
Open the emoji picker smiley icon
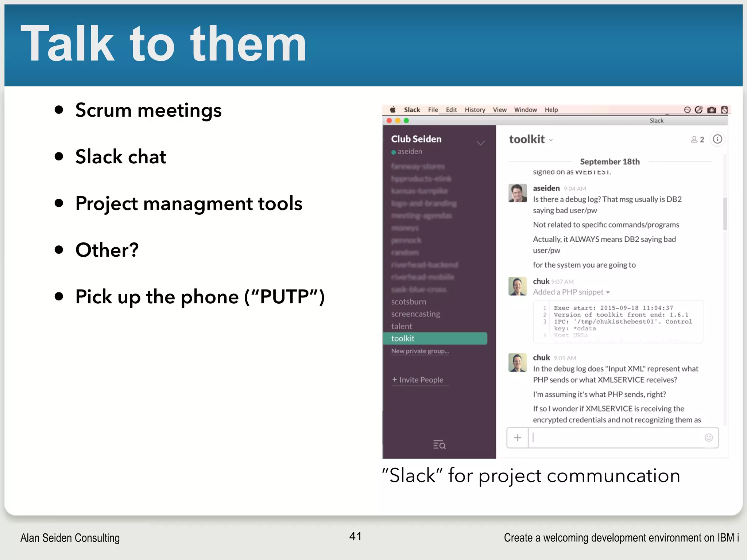pyautogui.click(x=708, y=437)
